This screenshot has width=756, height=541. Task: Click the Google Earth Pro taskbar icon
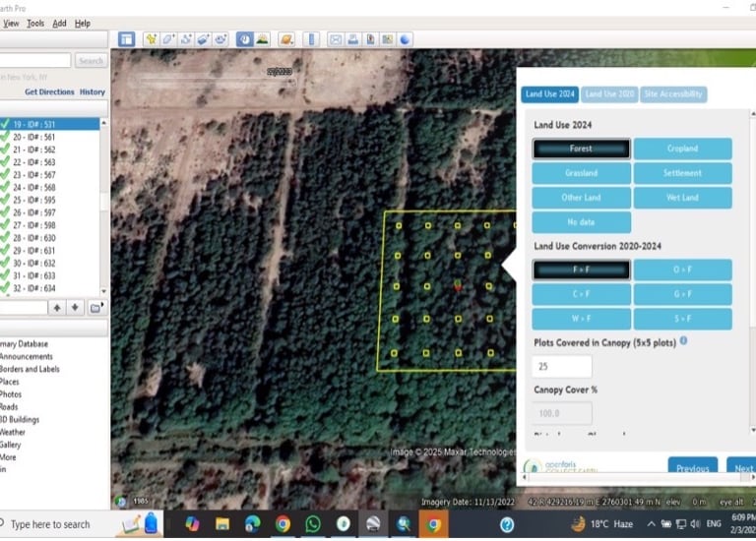pyautogui.click(x=373, y=524)
